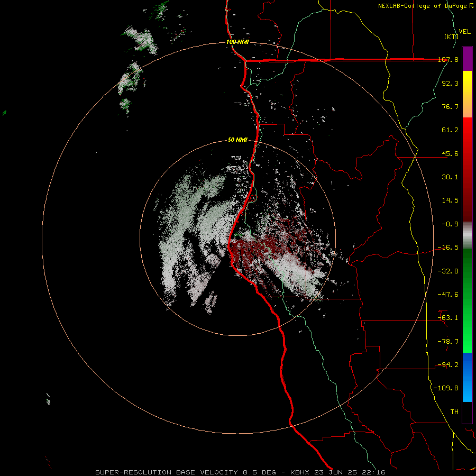476x476 pixels.
Task: Select the 107.8 value on the velocity scale
Action: [448, 59]
